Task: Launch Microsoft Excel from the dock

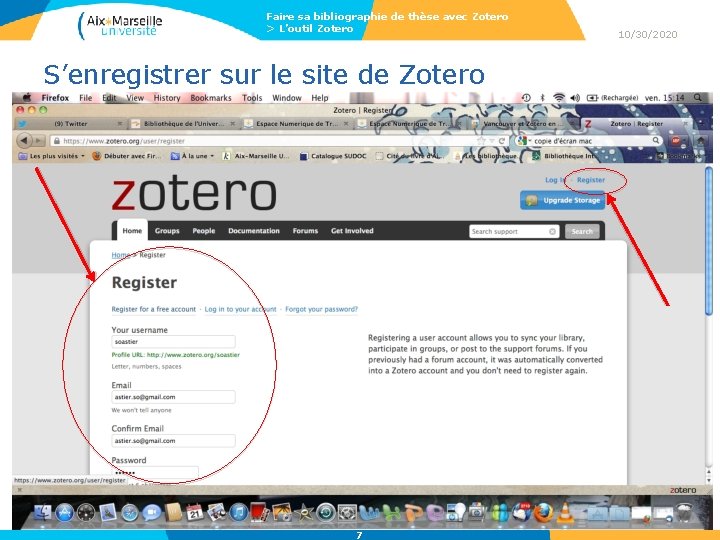Action: point(391,512)
